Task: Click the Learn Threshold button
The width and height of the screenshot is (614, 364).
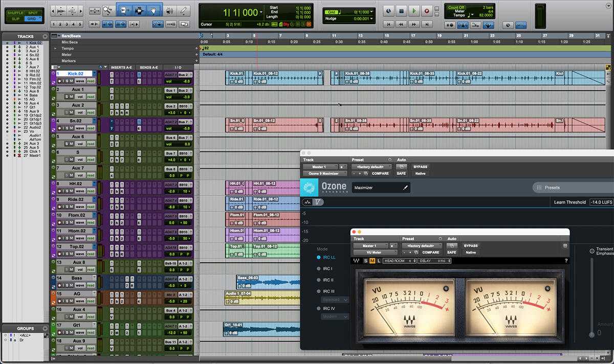Action: [x=569, y=202]
